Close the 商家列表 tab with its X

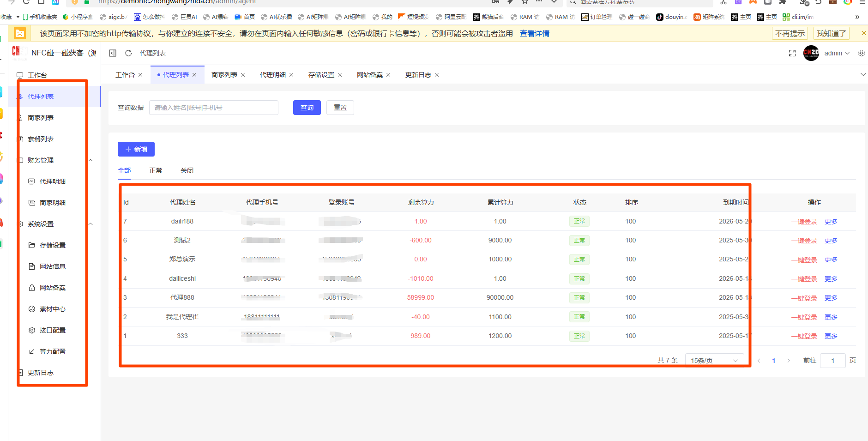coord(243,75)
